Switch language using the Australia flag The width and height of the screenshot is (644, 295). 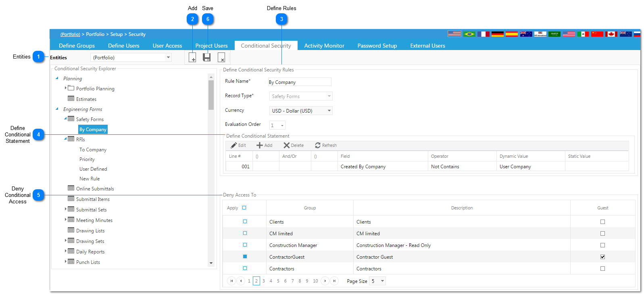coord(526,34)
